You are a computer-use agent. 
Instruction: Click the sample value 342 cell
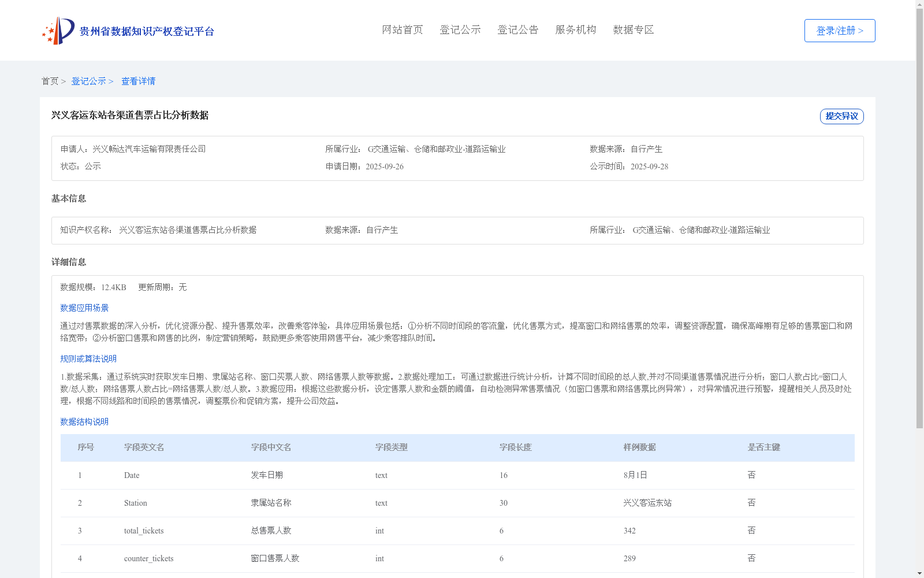coord(629,531)
